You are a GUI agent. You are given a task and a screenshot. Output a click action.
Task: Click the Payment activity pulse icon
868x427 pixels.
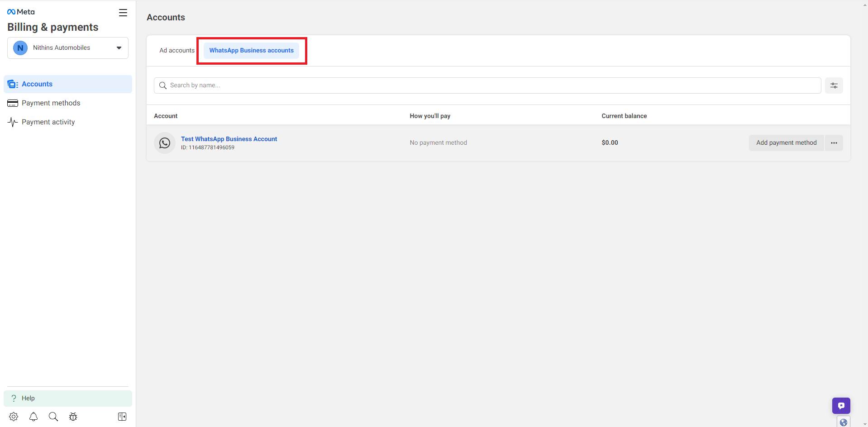pos(13,122)
